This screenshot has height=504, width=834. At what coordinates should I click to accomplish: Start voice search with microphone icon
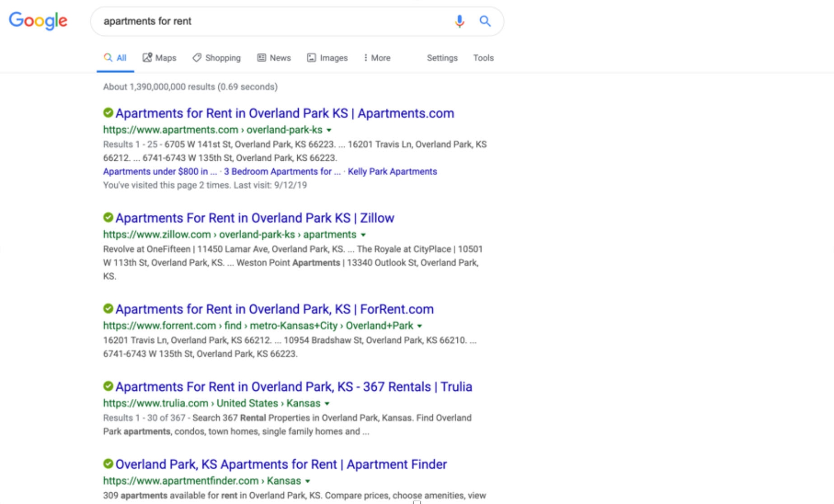(459, 21)
